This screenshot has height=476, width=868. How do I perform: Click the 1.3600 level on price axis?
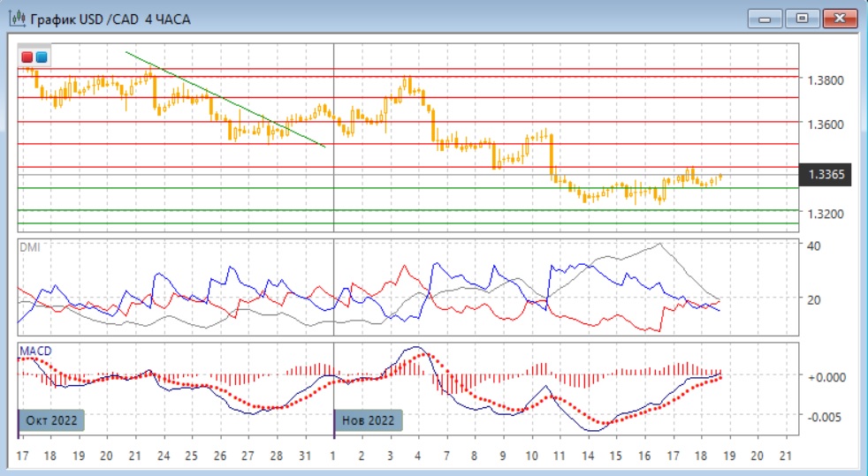(x=825, y=125)
